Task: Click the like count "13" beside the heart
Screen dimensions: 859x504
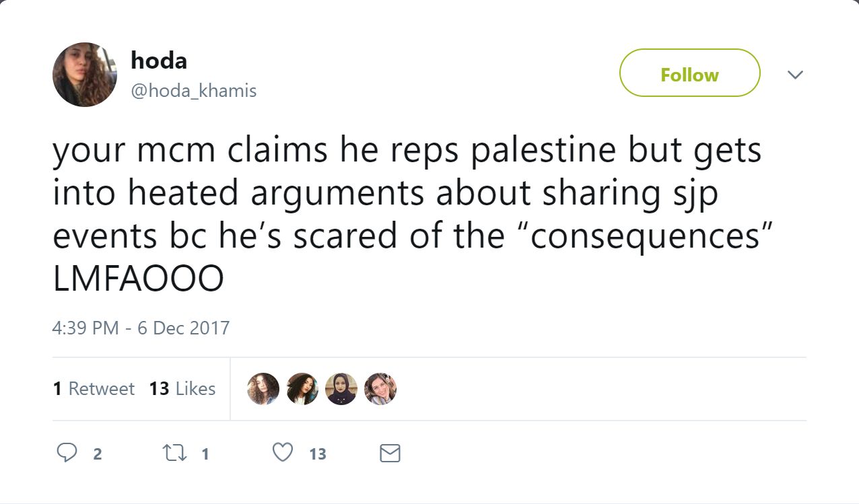Action: point(318,454)
